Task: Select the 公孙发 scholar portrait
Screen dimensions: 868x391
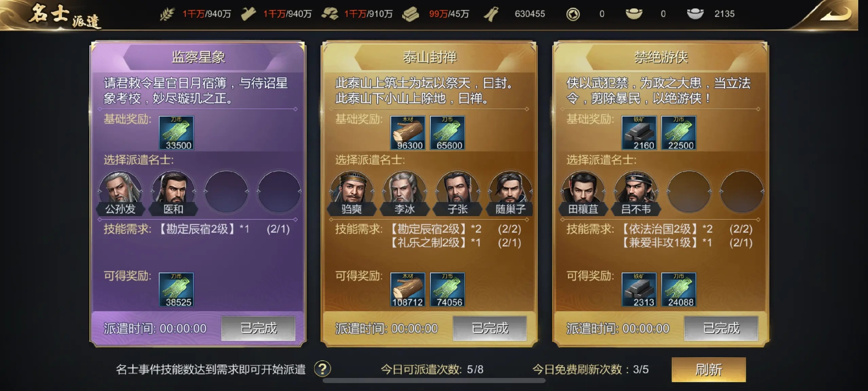Action: tap(120, 193)
